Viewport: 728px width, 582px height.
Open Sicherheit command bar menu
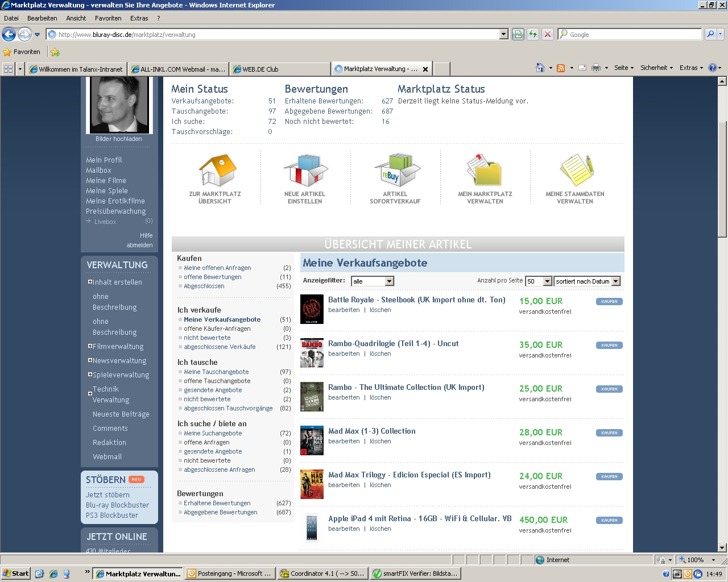[x=656, y=68]
